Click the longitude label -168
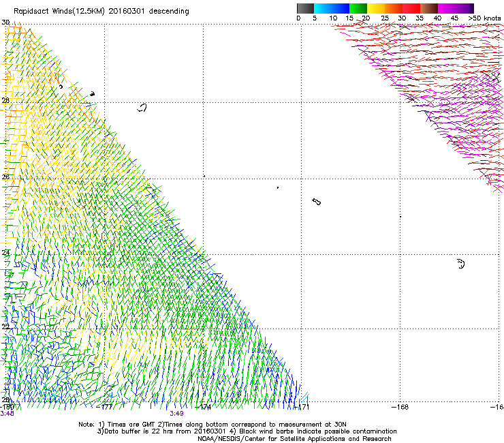This screenshot has height=443, width=504. click(x=400, y=407)
